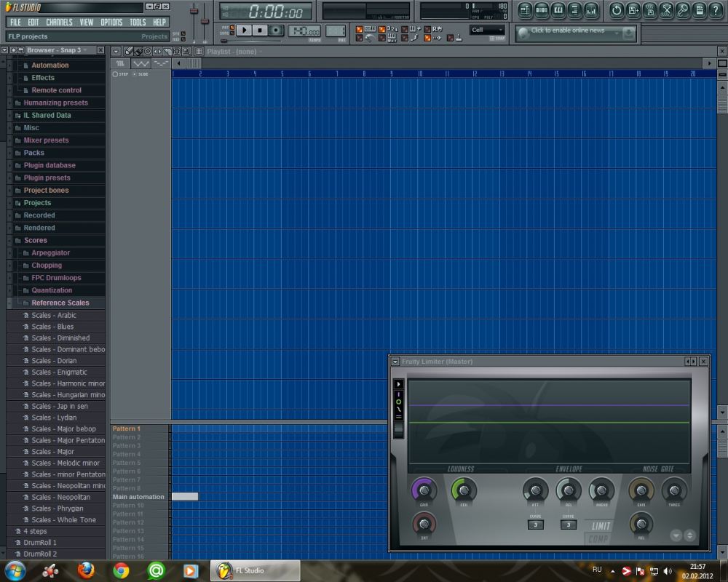The height and width of the screenshot is (582, 728).
Task: Select LIMIT mode in Fruity Limiter
Action: [x=601, y=526]
